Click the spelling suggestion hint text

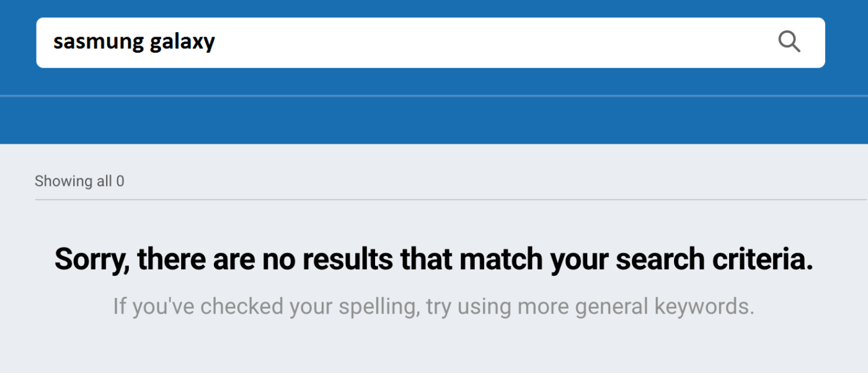(x=433, y=306)
